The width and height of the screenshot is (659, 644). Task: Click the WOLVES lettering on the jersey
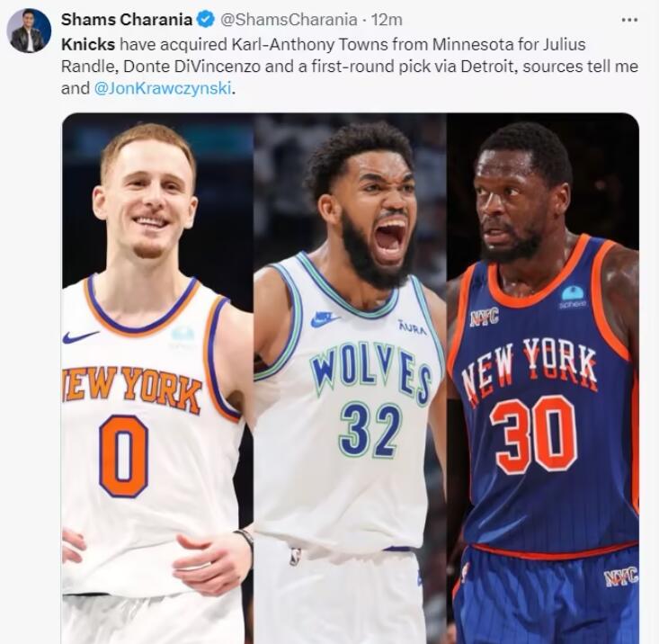(x=370, y=372)
